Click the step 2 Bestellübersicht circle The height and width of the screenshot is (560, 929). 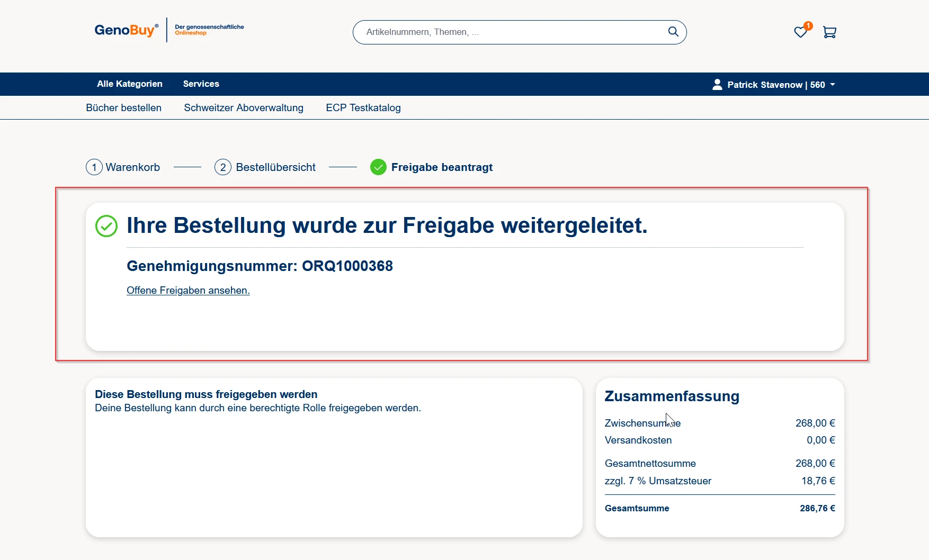(x=223, y=167)
